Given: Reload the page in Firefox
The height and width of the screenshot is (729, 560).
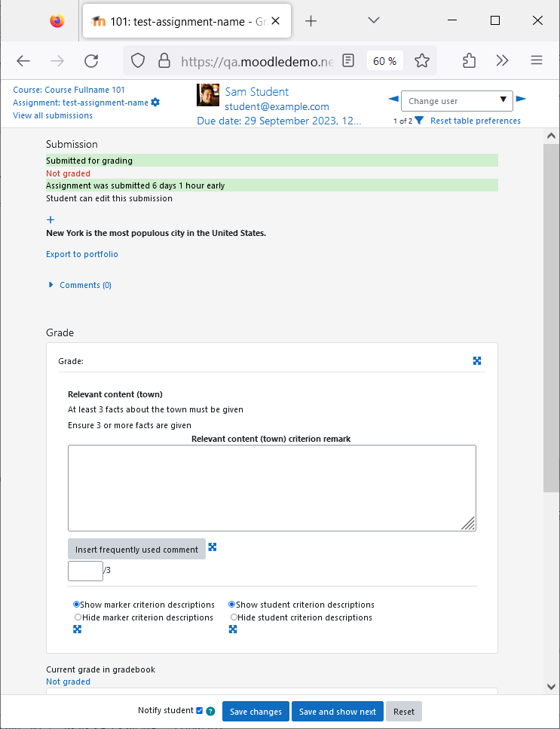Looking at the screenshot, I should (91, 61).
